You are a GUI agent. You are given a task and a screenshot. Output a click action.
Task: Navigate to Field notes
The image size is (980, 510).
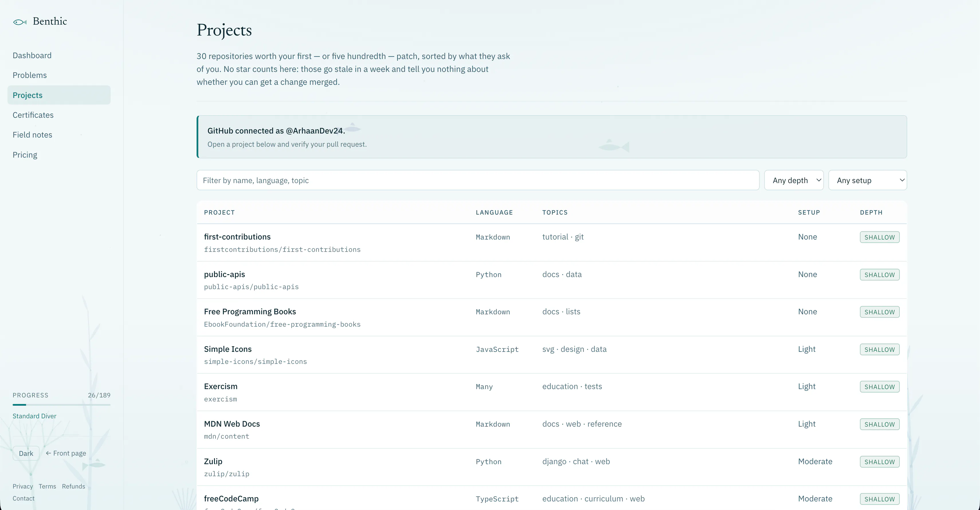[x=32, y=135]
